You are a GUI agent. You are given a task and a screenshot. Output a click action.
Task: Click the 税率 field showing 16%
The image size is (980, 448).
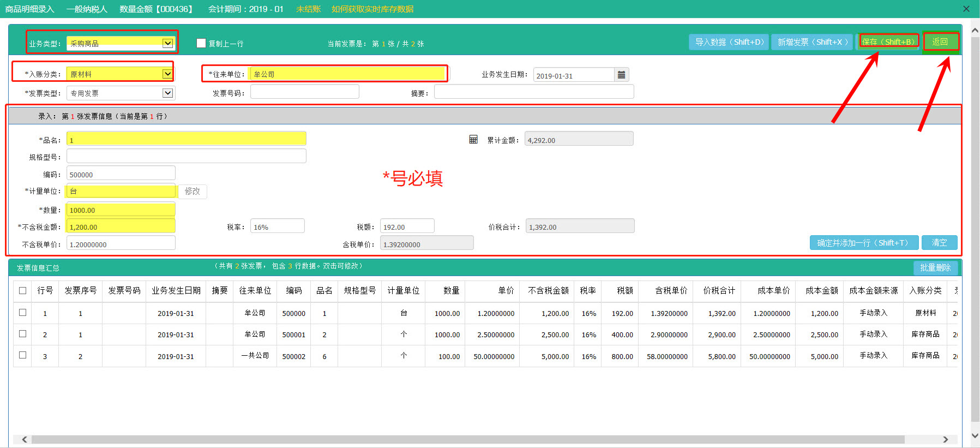pos(278,226)
